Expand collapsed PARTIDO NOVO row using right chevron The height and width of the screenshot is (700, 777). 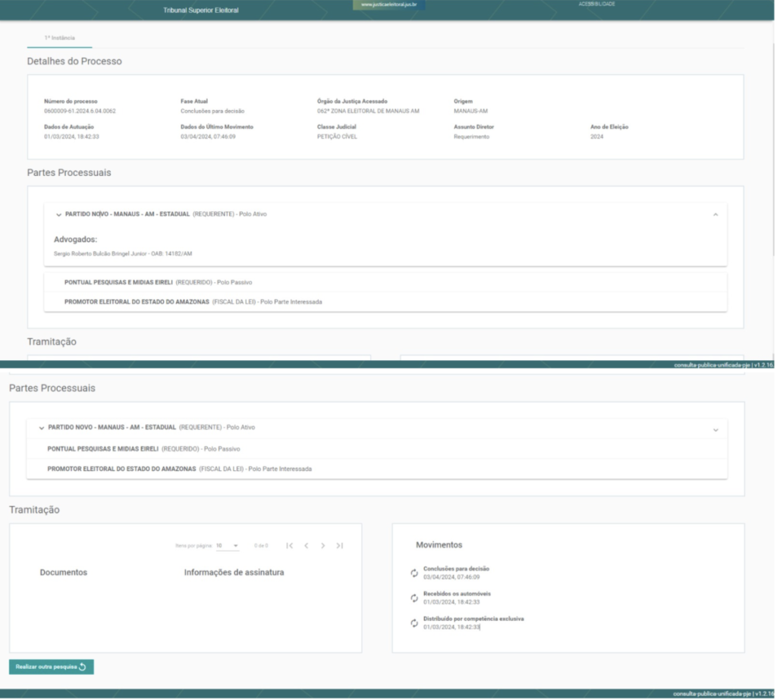coord(715,430)
